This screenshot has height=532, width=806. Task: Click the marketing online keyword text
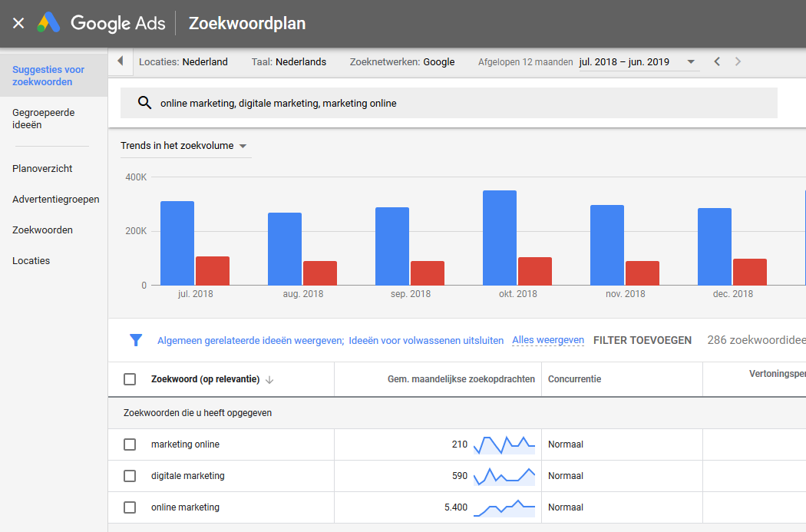pyautogui.click(x=185, y=444)
